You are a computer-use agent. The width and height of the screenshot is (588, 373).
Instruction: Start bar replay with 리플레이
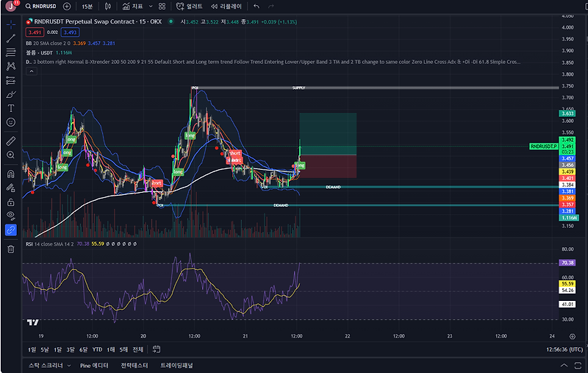[x=226, y=7]
